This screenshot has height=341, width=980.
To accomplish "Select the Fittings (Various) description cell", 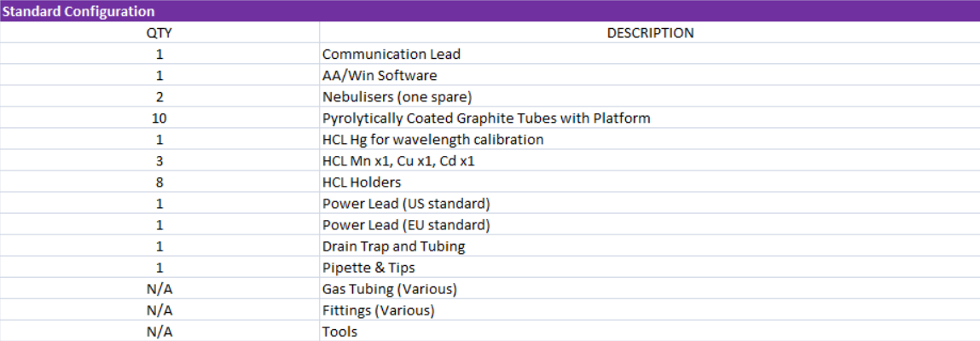I will pos(378,310).
